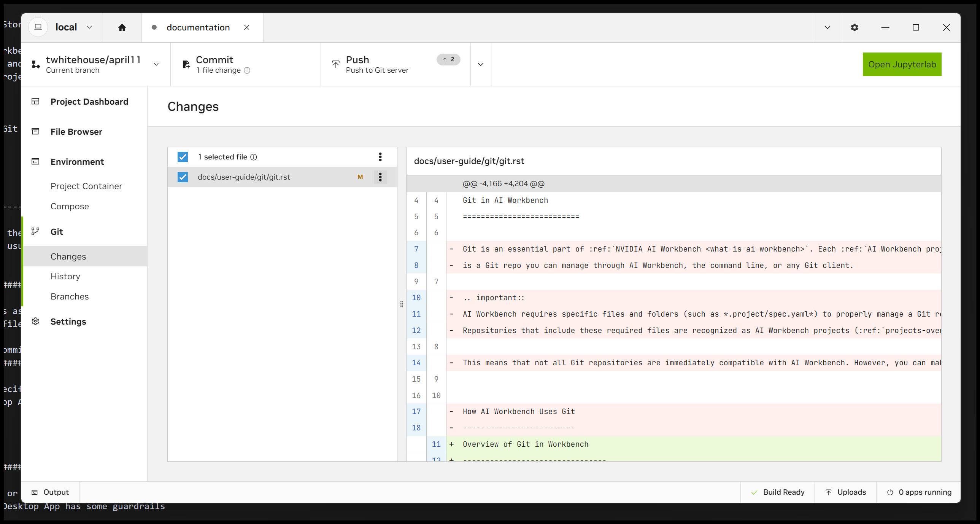The image size is (980, 524).
Task: Toggle the select-all files checkbox
Action: click(183, 157)
